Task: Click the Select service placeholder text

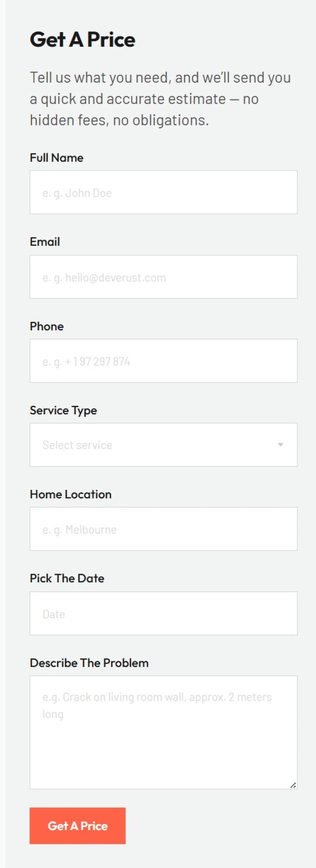Action: [x=77, y=445]
